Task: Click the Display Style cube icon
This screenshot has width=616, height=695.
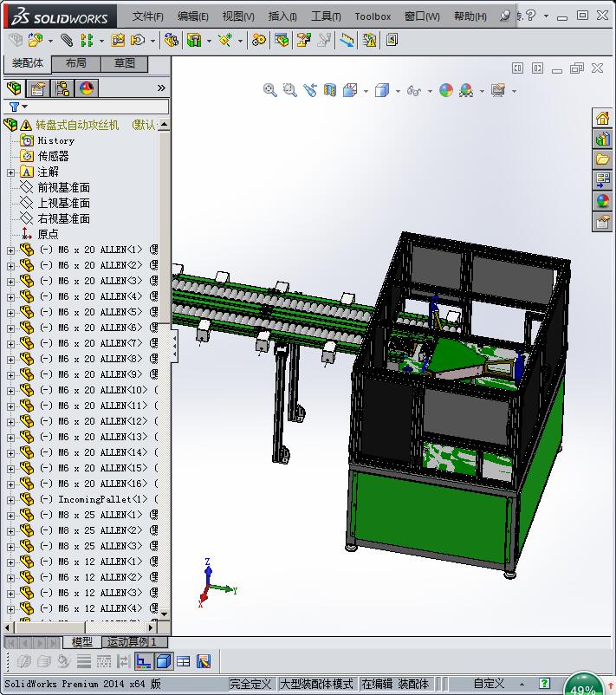Action: 381,90
